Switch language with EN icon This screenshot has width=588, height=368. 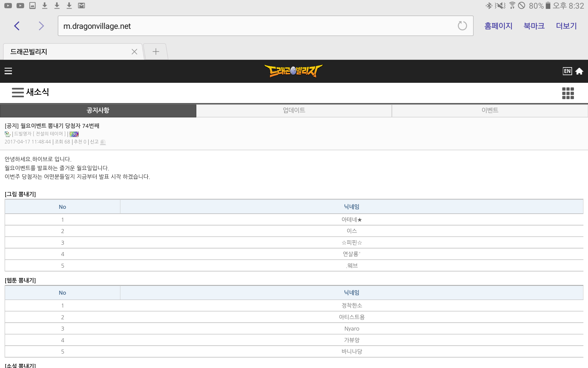point(567,71)
